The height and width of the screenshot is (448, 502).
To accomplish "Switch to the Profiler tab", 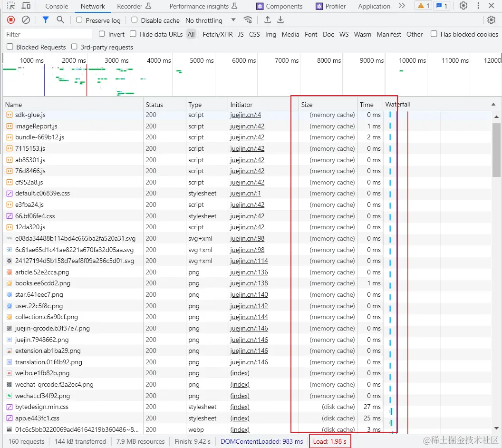I will 331,6.
